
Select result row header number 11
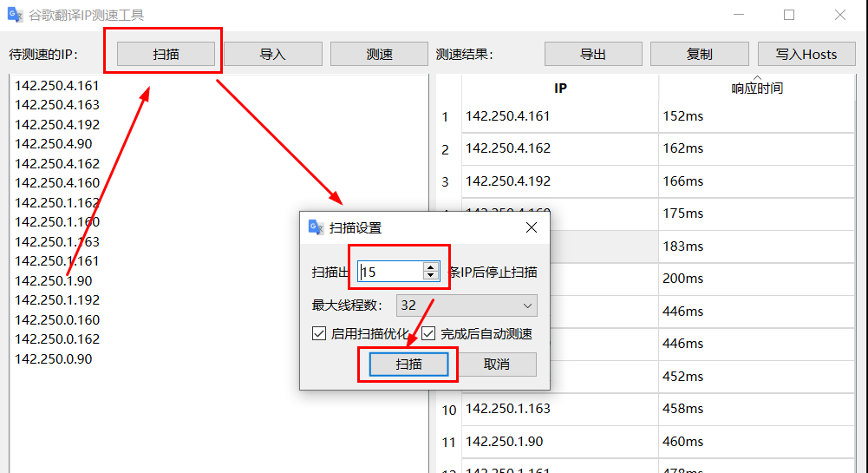448,442
